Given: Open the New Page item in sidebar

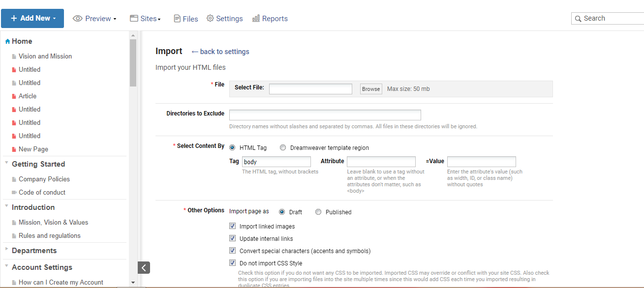Looking at the screenshot, I should tap(33, 149).
